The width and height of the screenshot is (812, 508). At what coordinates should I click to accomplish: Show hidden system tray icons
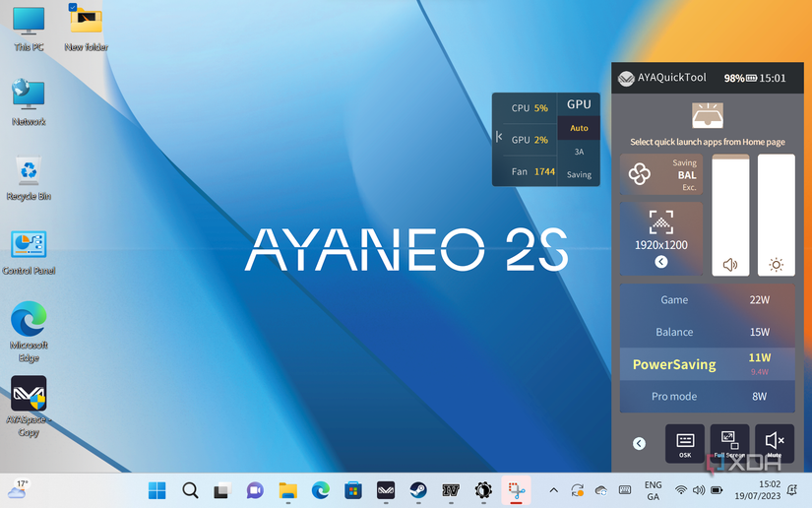pyautogui.click(x=553, y=490)
